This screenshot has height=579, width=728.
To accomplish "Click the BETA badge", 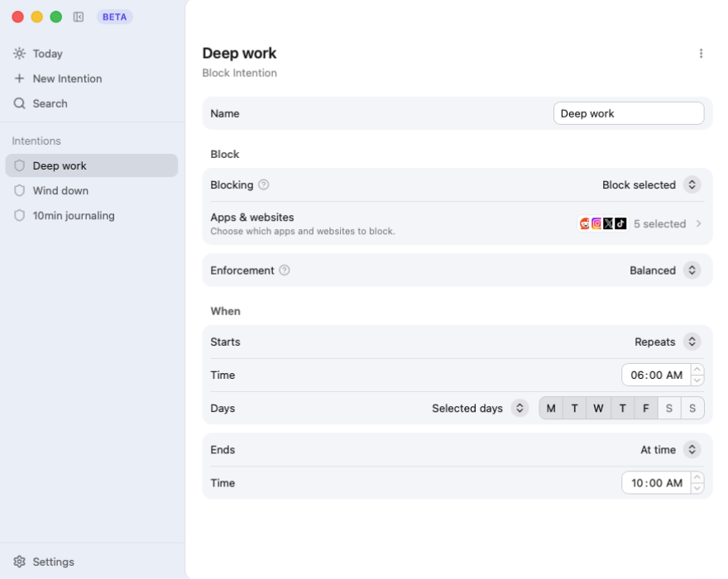I will coord(115,17).
